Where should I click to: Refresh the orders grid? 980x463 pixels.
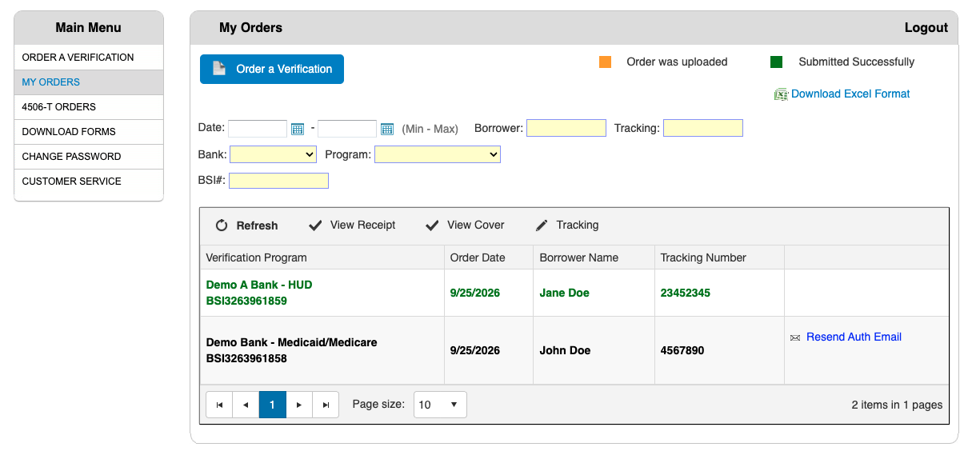(247, 226)
